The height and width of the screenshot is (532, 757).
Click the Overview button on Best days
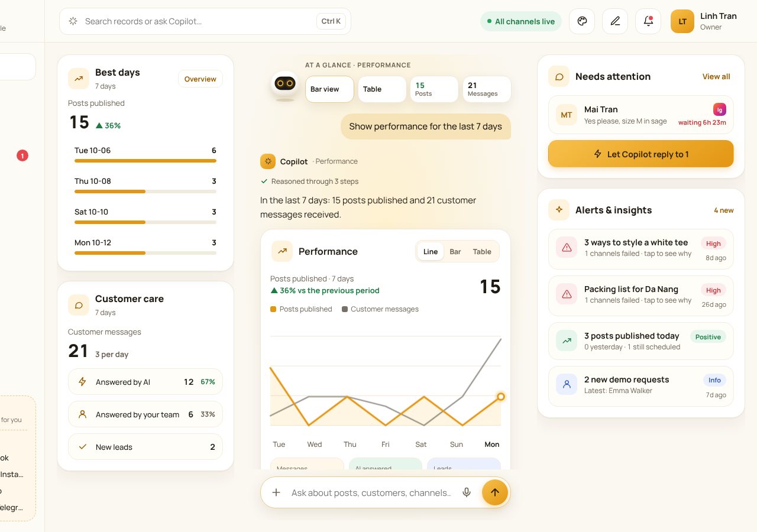[200, 79]
